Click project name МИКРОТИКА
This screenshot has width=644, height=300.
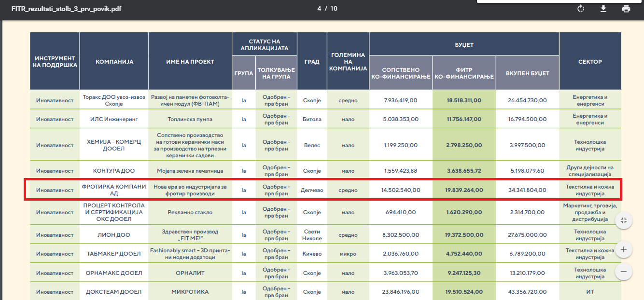tap(190, 292)
